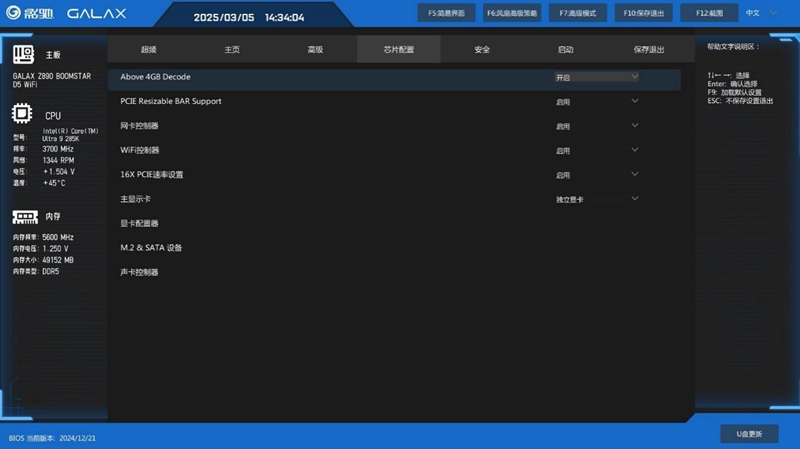Click the motherboard icon in sidebar

click(24, 53)
